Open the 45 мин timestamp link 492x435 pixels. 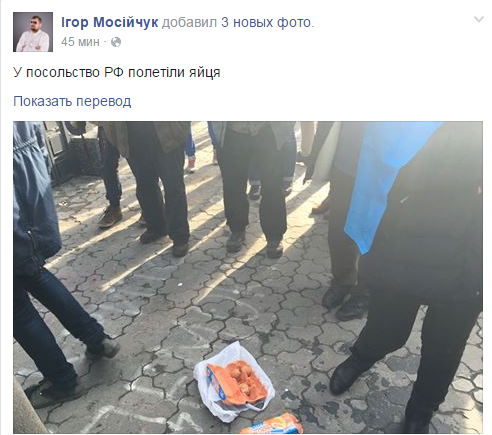click(x=80, y=42)
